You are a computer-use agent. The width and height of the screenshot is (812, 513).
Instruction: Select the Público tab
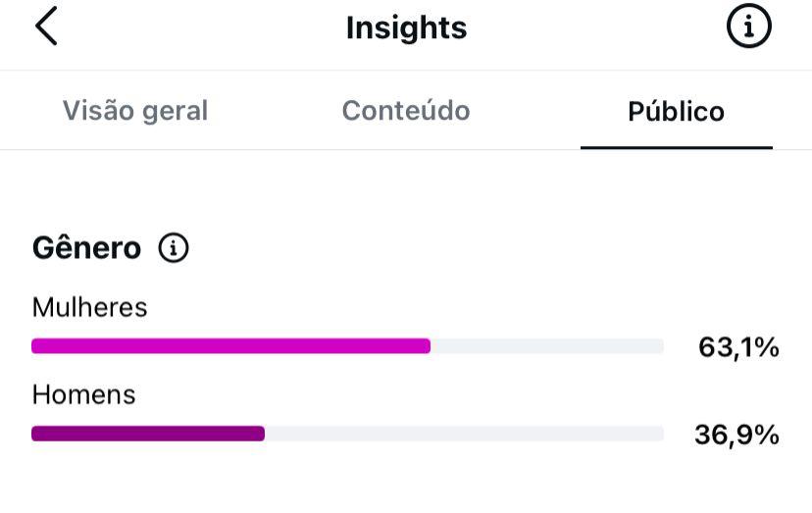[x=676, y=111]
